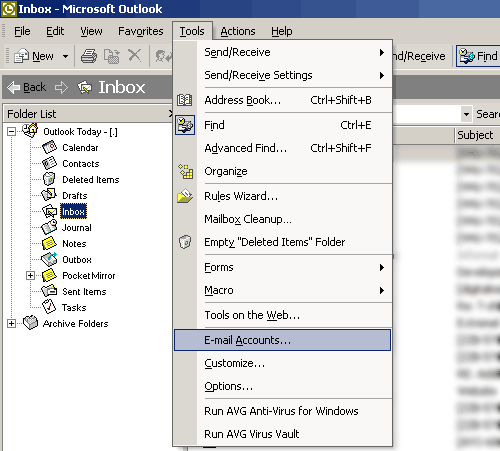Click the Outbox folder icon
Viewport: 500px width, 451px height.
pyautogui.click(x=49, y=259)
